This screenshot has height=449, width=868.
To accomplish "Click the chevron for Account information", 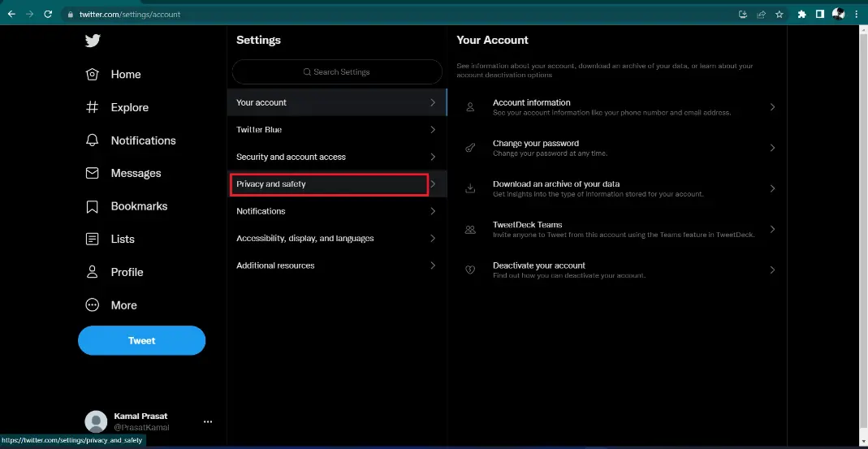I will 772,107.
